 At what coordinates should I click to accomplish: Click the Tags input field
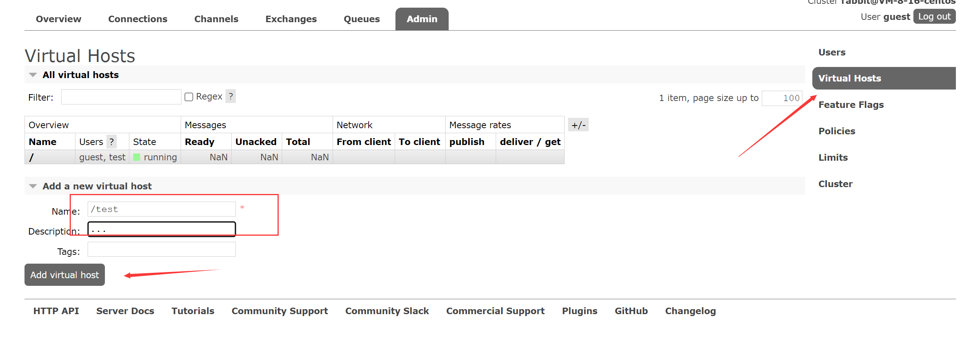pos(162,250)
